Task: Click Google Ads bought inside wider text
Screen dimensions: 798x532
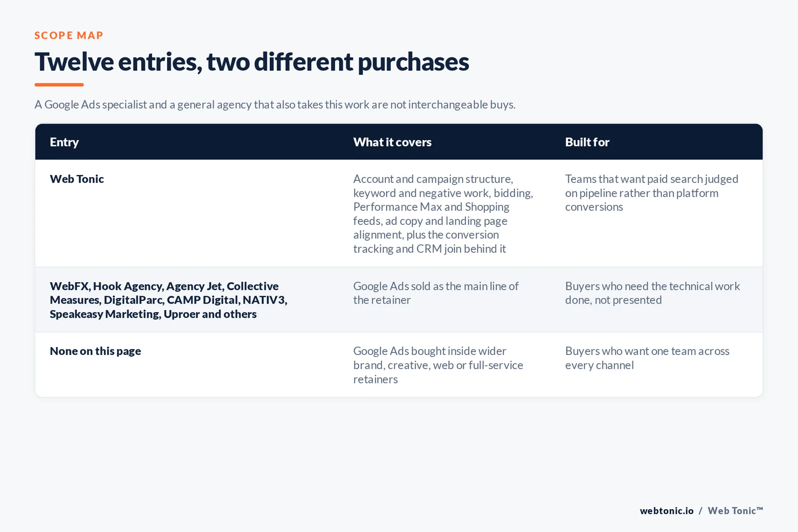Action: (x=438, y=365)
